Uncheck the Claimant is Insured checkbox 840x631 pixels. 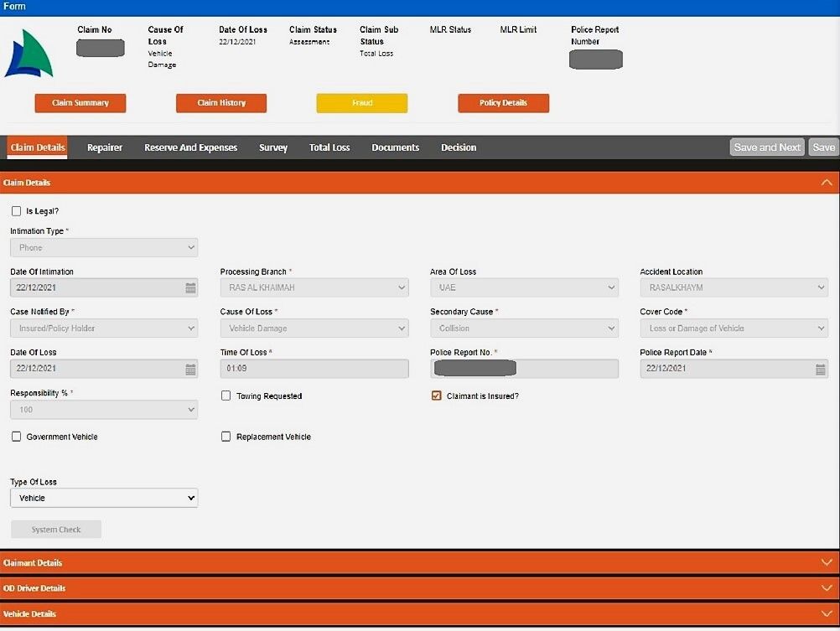tap(436, 396)
